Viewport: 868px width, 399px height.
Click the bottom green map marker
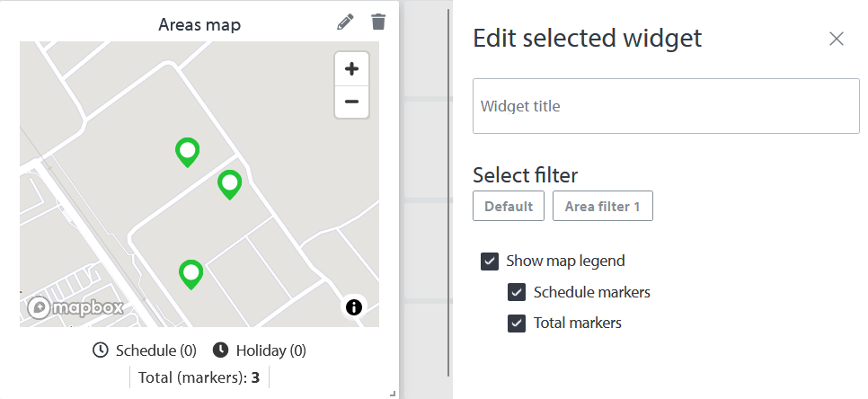point(190,272)
